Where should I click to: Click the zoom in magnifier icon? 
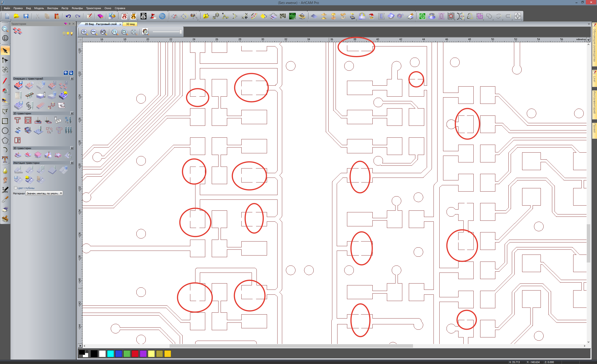tap(84, 32)
